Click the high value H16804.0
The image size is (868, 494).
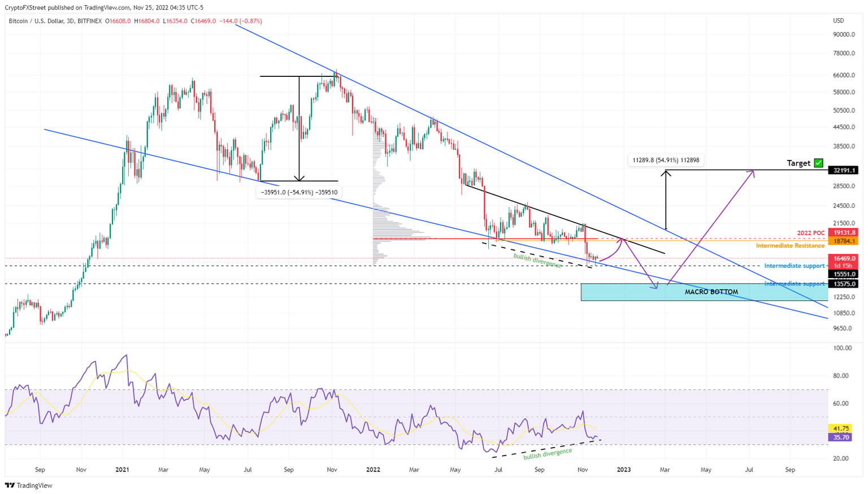point(147,21)
